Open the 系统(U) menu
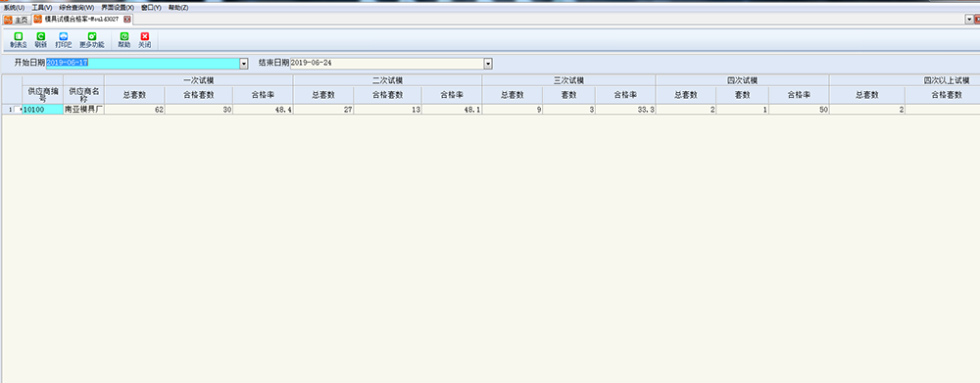This screenshot has height=383, width=980. 14,8
